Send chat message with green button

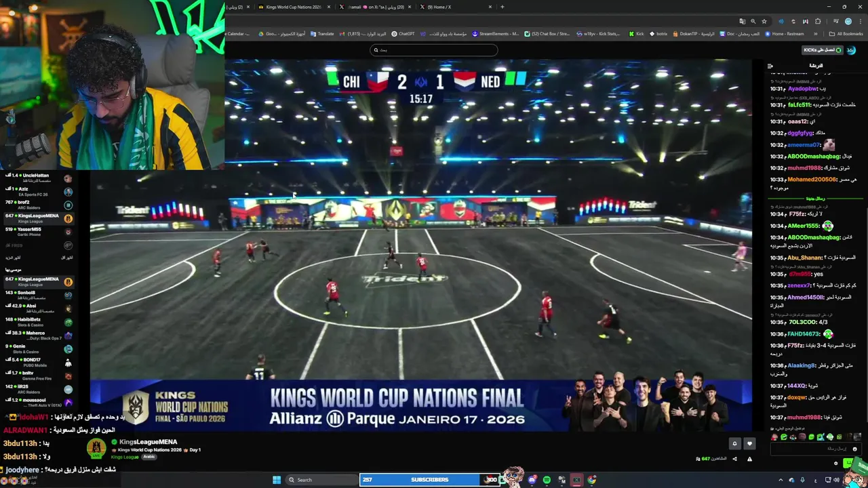click(x=848, y=464)
